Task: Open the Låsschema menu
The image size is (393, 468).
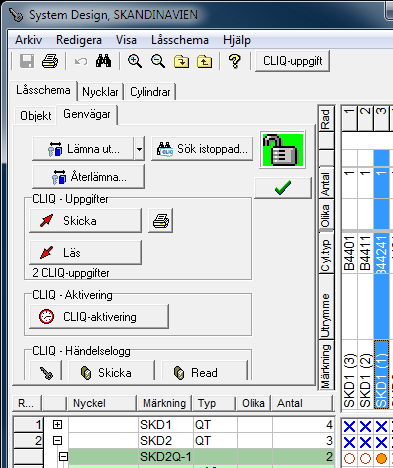Action: pyautogui.click(x=180, y=40)
